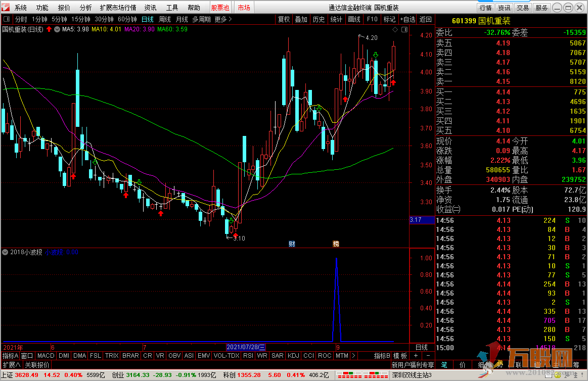This screenshot has width=588, height=381.
Task: Click the market breadth red-green indicator bars
Action: click(x=362, y=375)
